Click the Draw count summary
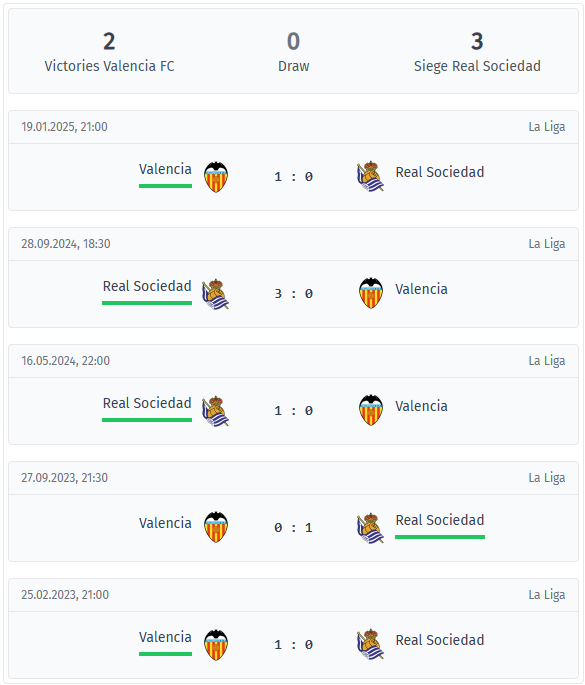The width and height of the screenshot is (585, 685). [x=293, y=42]
